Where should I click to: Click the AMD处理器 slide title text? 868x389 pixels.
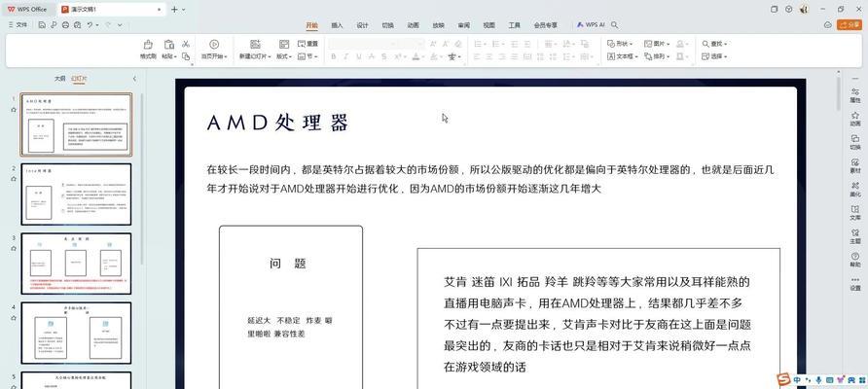tap(278, 123)
